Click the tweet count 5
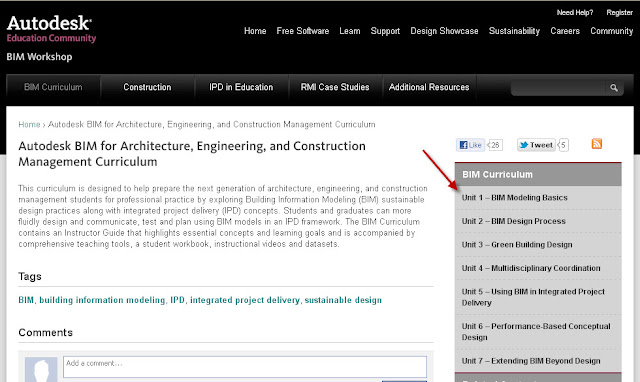Screen dimensions: 640x382 tap(563, 145)
